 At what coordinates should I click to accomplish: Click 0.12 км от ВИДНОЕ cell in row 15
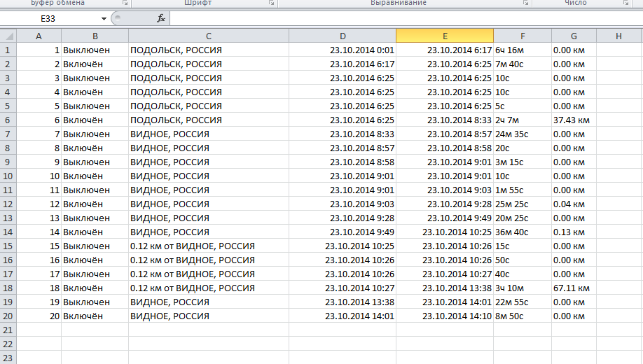point(209,246)
